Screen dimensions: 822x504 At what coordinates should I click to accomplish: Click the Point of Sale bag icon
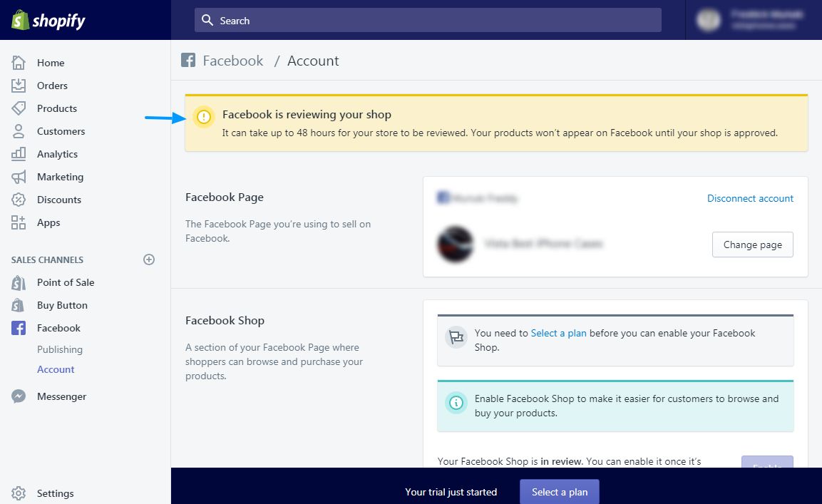pyautogui.click(x=19, y=282)
